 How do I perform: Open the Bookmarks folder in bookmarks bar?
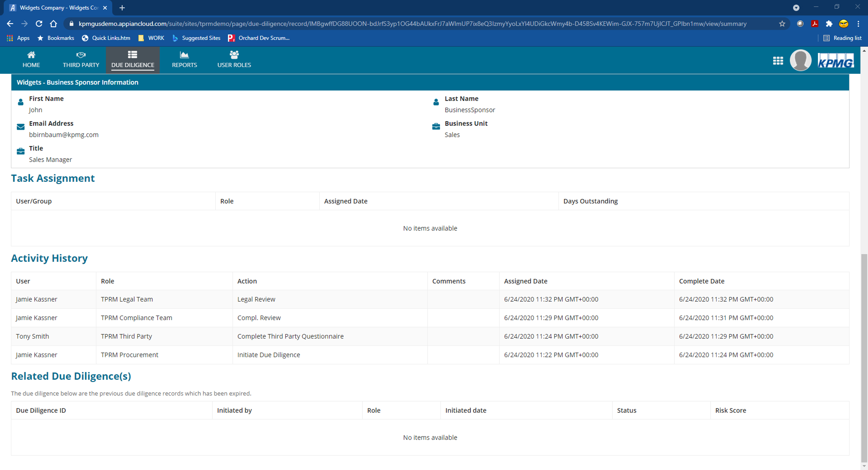56,38
